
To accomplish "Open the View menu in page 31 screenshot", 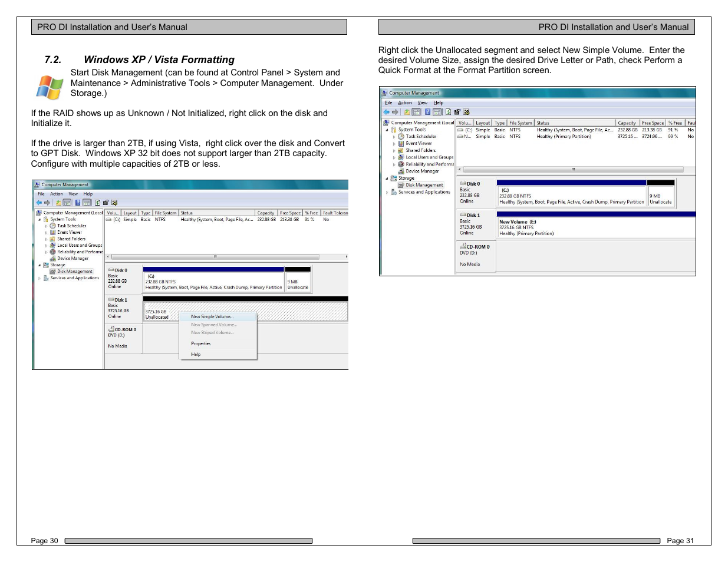I will (423, 103).
